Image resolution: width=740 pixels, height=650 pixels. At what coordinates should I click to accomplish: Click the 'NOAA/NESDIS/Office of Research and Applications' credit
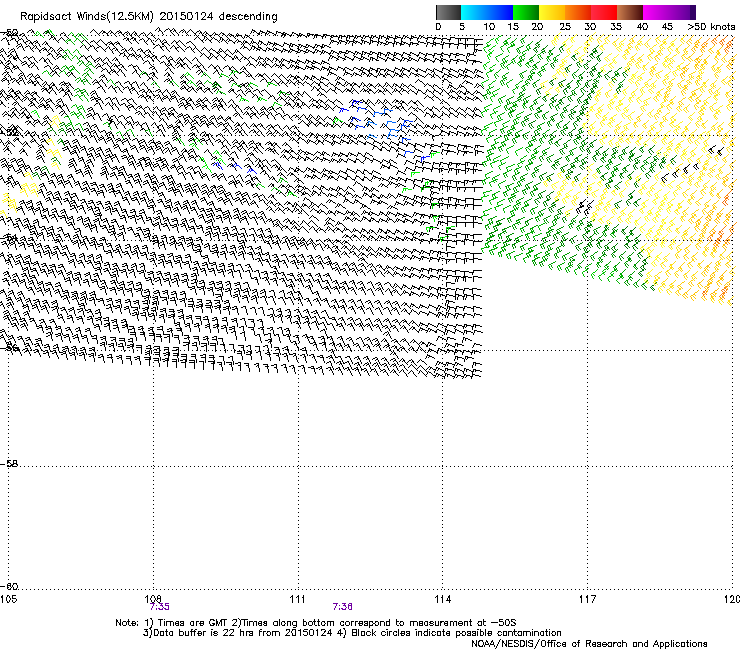[x=589, y=644]
